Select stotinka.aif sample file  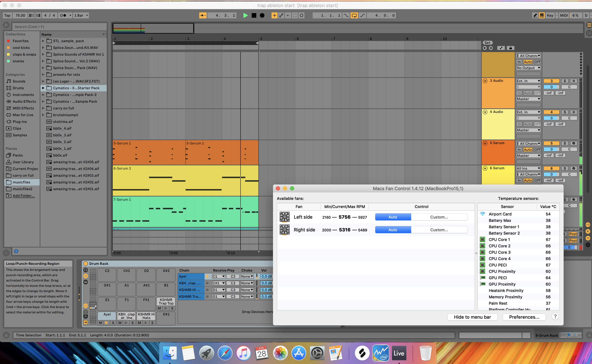tap(63, 122)
